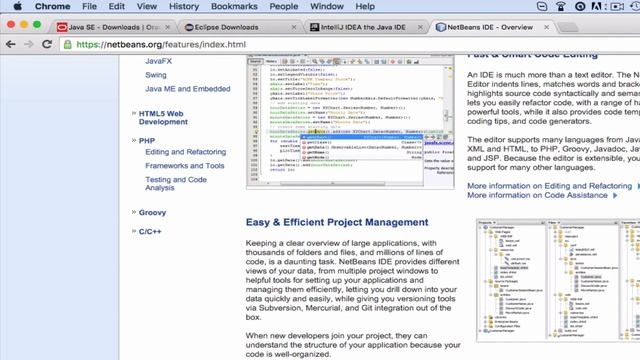Close the Java SE Downloads tab
Image resolution: width=640 pixels, height=360 pixels.
167,27
